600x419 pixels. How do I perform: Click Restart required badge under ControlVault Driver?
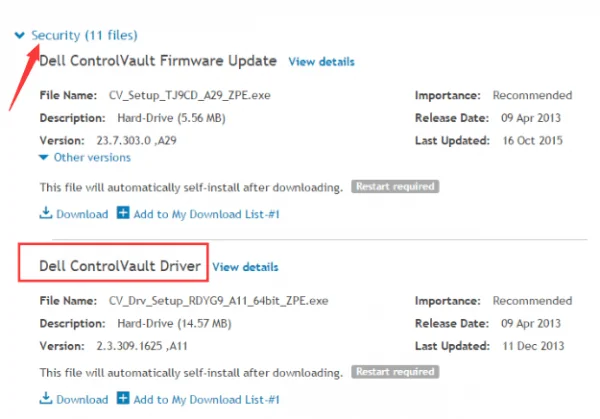click(x=395, y=372)
